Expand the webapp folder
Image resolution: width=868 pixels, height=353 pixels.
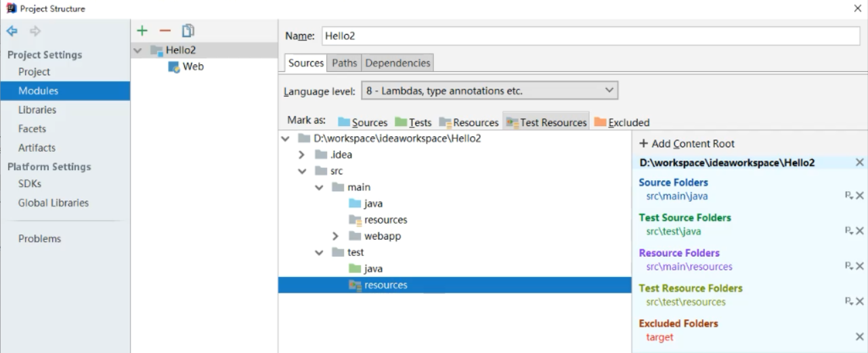pyautogui.click(x=336, y=236)
